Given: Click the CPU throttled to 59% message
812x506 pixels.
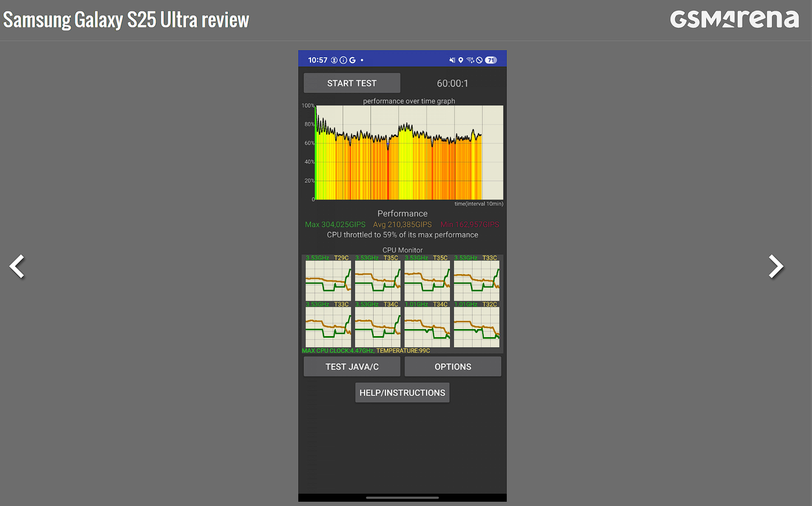Looking at the screenshot, I should tap(403, 235).
